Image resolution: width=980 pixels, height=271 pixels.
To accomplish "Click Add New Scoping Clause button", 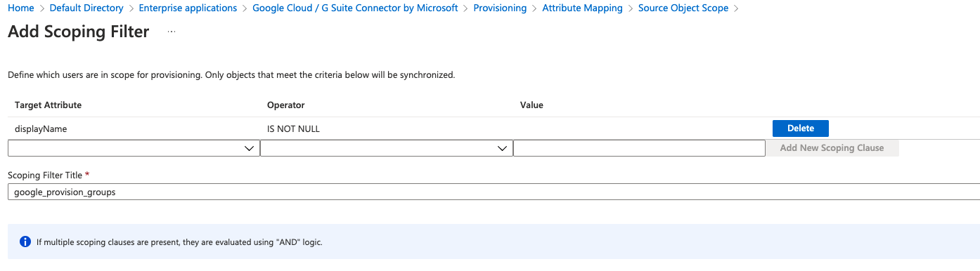I will click(x=832, y=148).
